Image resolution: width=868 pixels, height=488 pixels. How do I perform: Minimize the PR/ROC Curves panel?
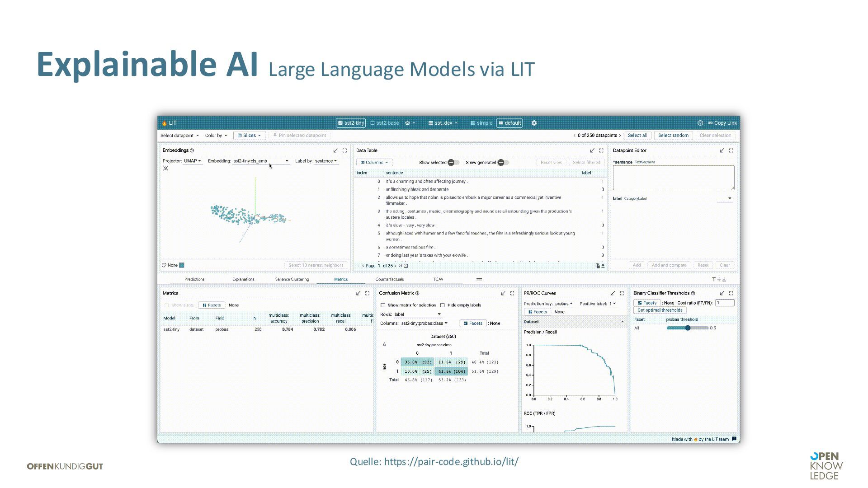[x=613, y=293]
